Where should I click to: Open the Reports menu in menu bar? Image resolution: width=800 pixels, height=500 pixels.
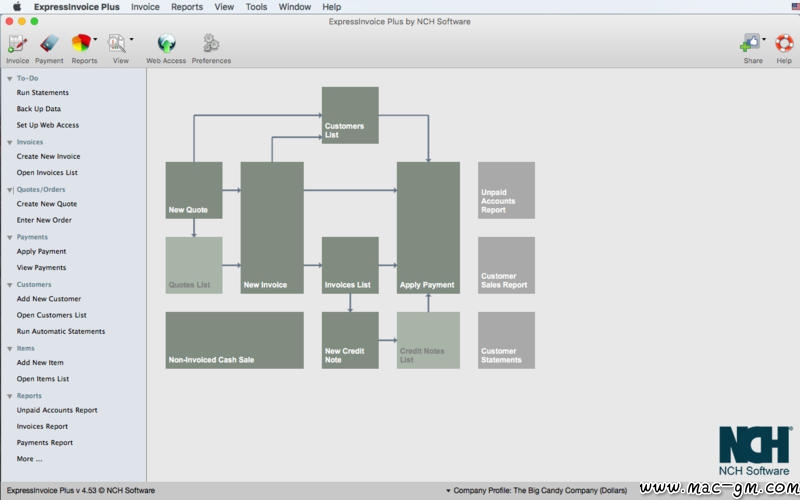click(187, 7)
